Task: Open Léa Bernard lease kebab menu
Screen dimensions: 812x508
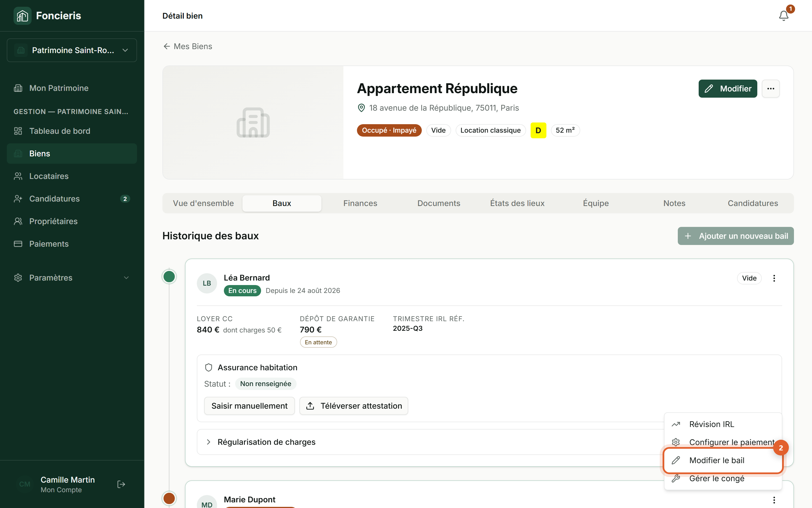Action: 774,278
